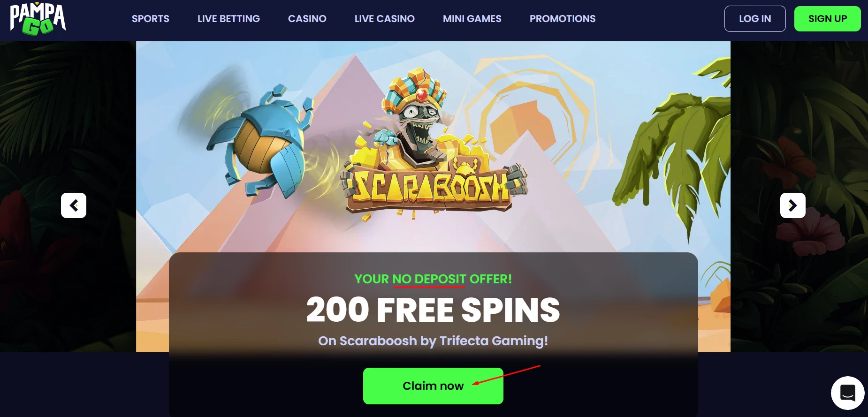Go to previous banner slide arrow
Image resolution: width=868 pixels, height=417 pixels.
[74, 205]
